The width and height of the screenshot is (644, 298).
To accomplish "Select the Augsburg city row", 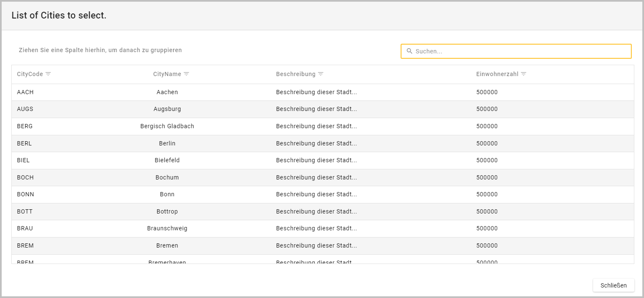I will coord(167,109).
